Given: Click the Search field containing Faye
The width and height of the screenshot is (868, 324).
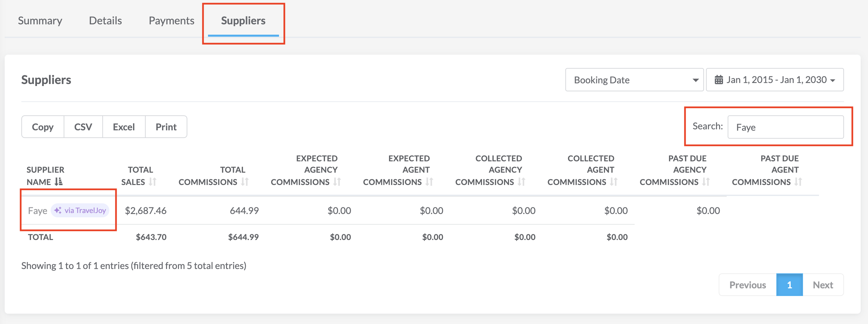Looking at the screenshot, I should 785,127.
